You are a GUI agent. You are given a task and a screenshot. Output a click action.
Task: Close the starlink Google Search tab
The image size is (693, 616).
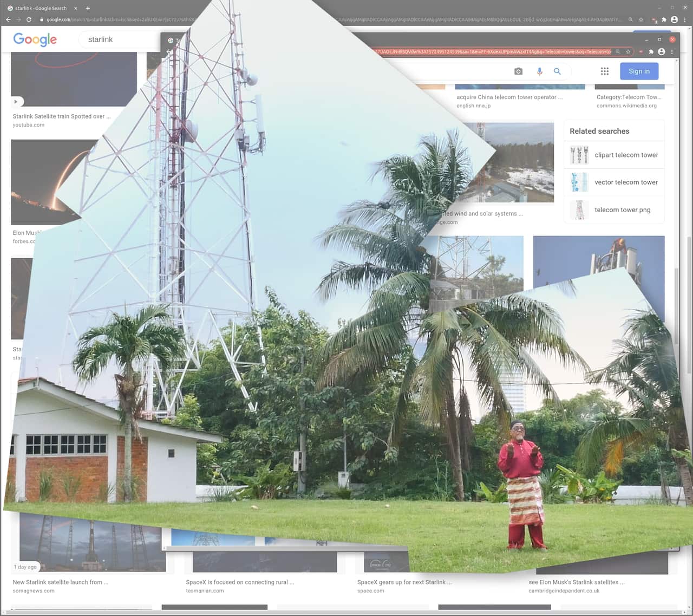click(x=75, y=8)
